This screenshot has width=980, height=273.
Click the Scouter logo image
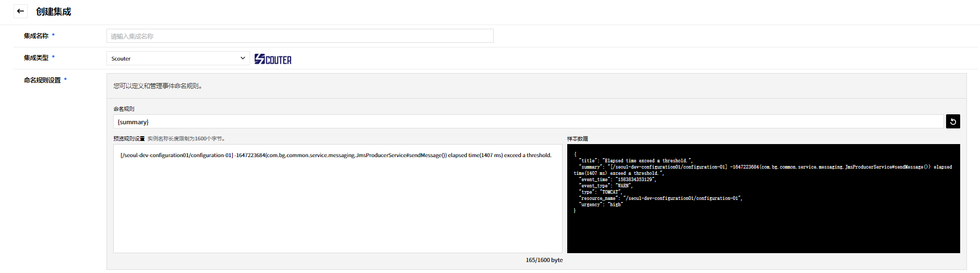(x=273, y=59)
